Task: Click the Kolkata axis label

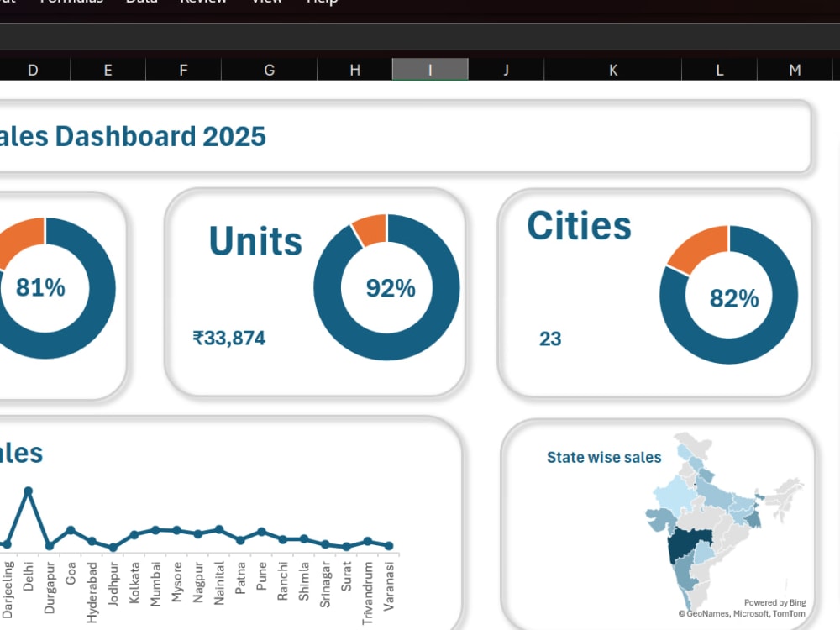Action: (134, 582)
